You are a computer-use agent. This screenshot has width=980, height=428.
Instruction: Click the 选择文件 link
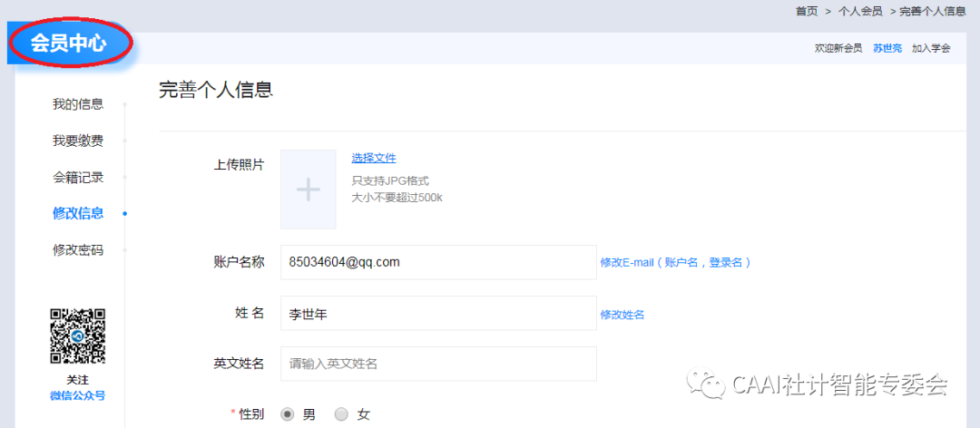tap(374, 158)
